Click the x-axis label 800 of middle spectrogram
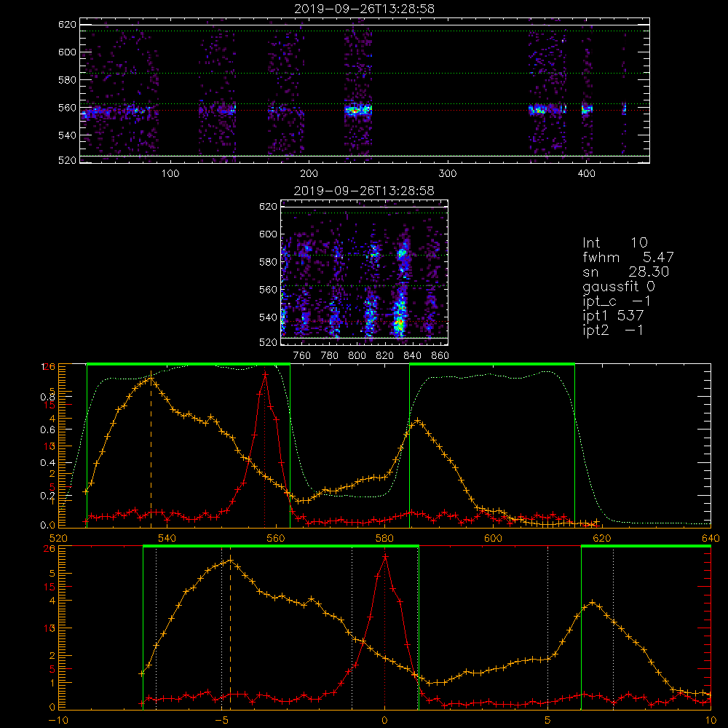 point(357,356)
